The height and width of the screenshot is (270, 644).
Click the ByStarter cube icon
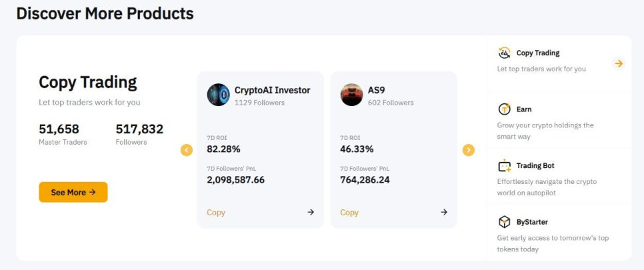point(504,222)
